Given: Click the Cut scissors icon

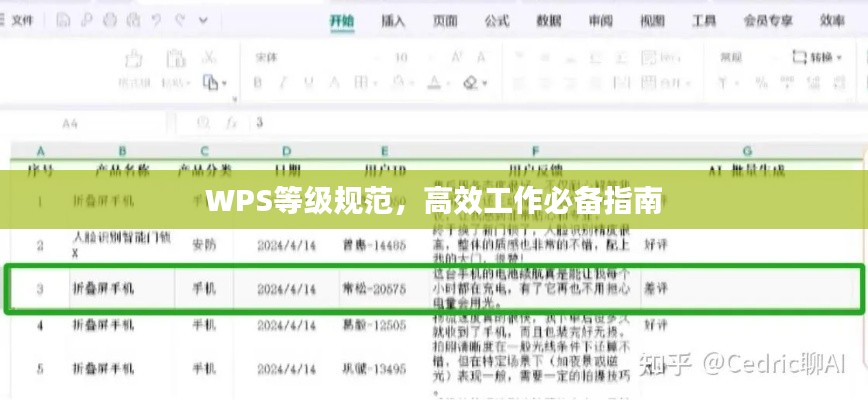Looking at the screenshot, I should coord(209,57).
